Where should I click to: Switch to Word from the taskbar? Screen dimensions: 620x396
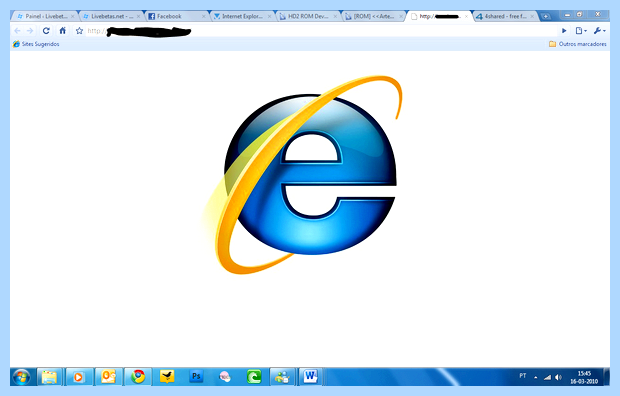click(x=311, y=377)
